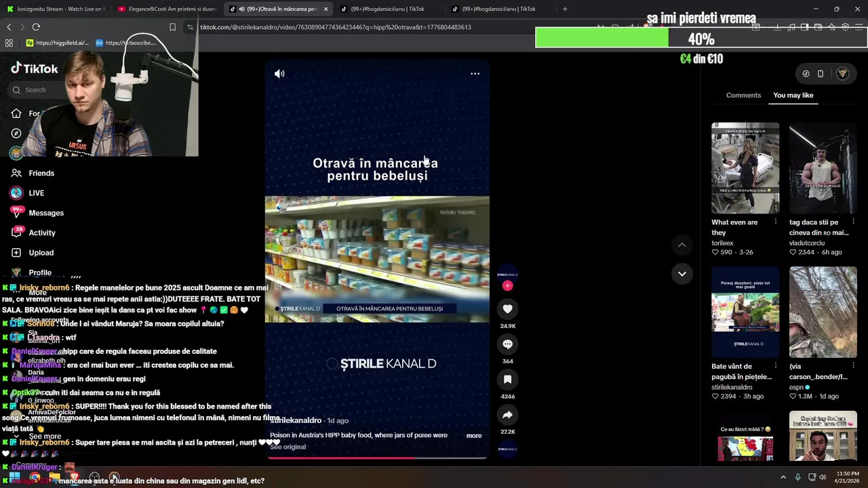Image resolution: width=868 pixels, height=488 pixels.
Task: Open more options for 'What even are they'
Action: (775, 222)
